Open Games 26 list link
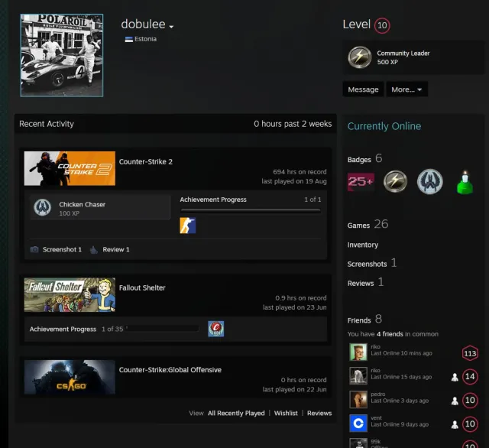Image resolution: width=489 pixels, height=448 pixels. click(x=368, y=224)
